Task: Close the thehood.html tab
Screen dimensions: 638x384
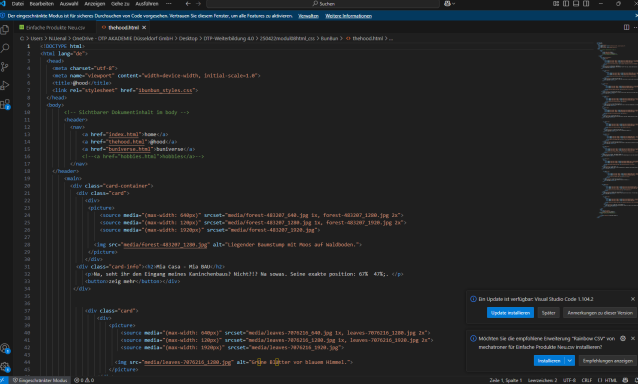Action: click(x=144, y=28)
